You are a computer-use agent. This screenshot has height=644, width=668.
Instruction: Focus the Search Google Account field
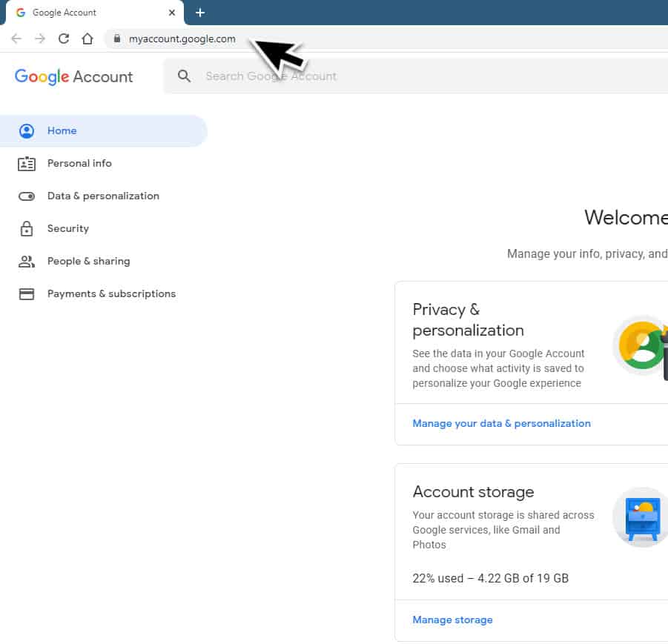[x=417, y=76]
